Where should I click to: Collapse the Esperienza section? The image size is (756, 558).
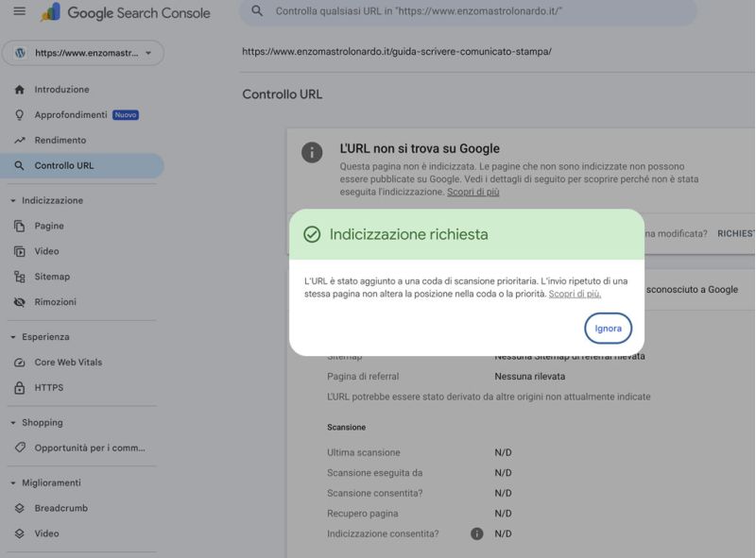coord(13,337)
